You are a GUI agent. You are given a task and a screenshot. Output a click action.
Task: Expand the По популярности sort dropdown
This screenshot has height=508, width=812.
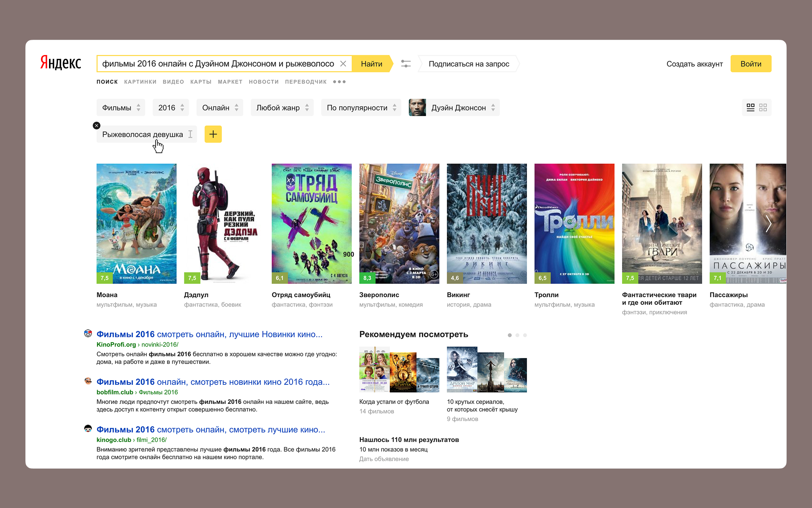[x=361, y=108]
